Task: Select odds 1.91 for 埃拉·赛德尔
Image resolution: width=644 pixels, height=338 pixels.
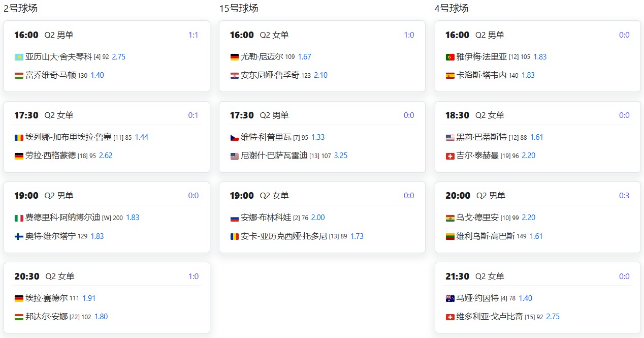Action: pyautogui.click(x=89, y=298)
